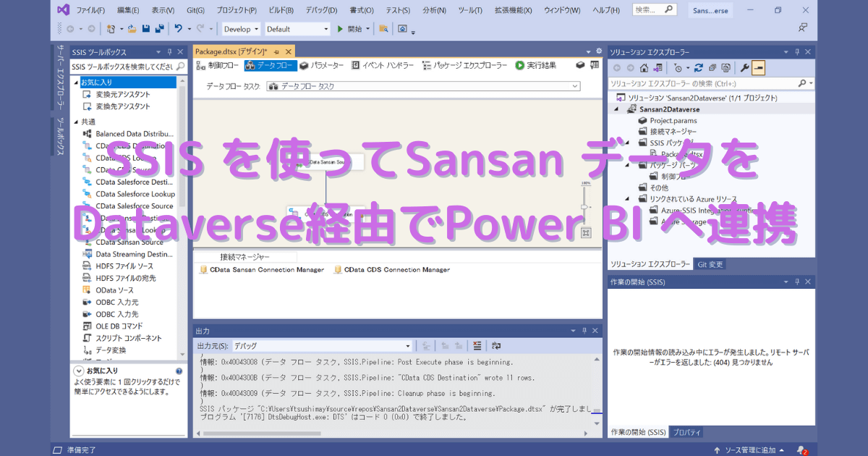Open the デバッグ(D) menu
Image resolution: width=868 pixels, height=456 pixels.
tap(322, 10)
